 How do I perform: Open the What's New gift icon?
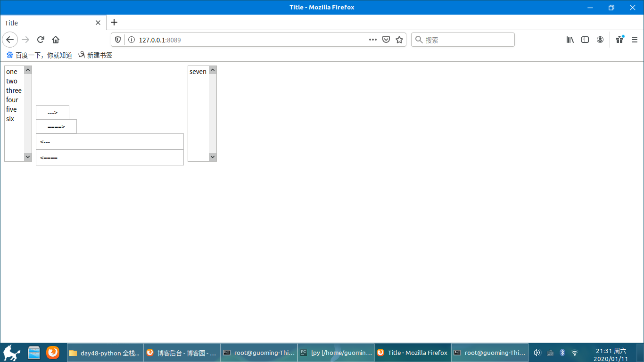620,40
